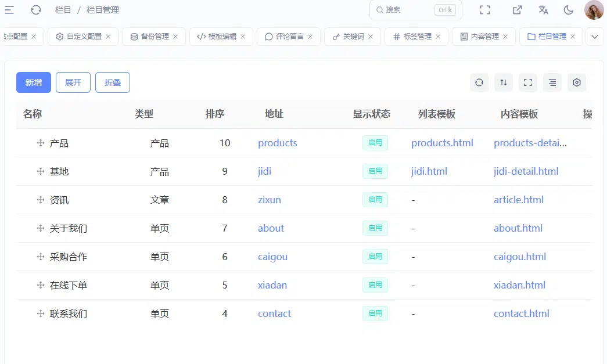This screenshot has width=607, height=364.
Task: Click the drag handle of the 采购合作 row
Action: point(41,257)
